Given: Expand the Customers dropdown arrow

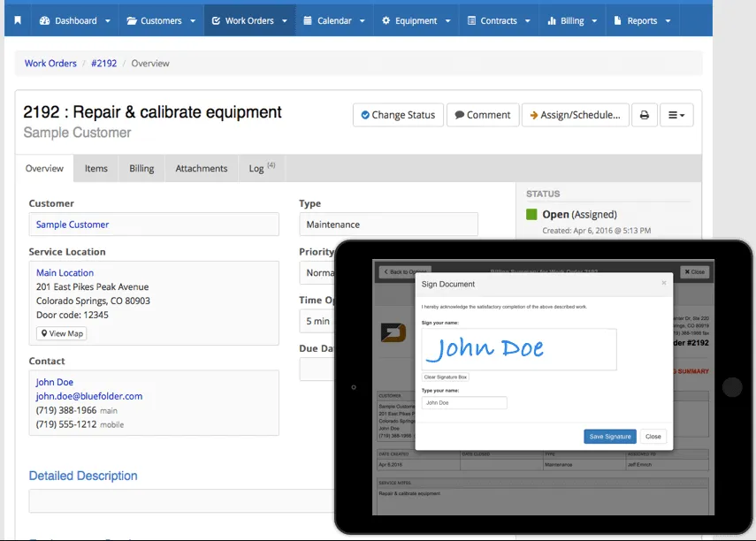Looking at the screenshot, I should [x=193, y=20].
